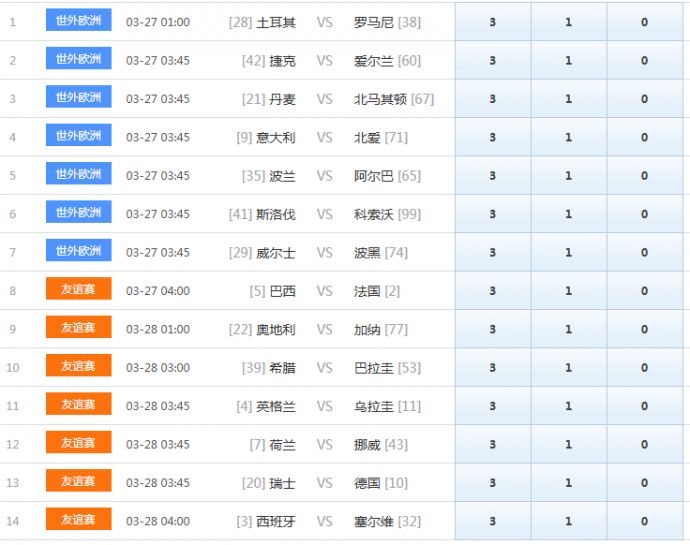
Task: Select draw option 1 for 巴西 vs 法国
Action: [569, 291]
